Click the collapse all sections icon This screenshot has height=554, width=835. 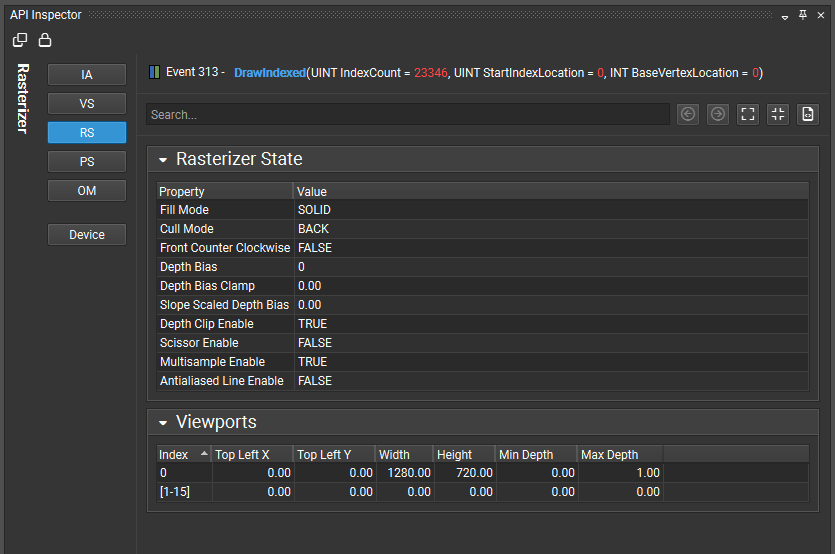(x=778, y=114)
